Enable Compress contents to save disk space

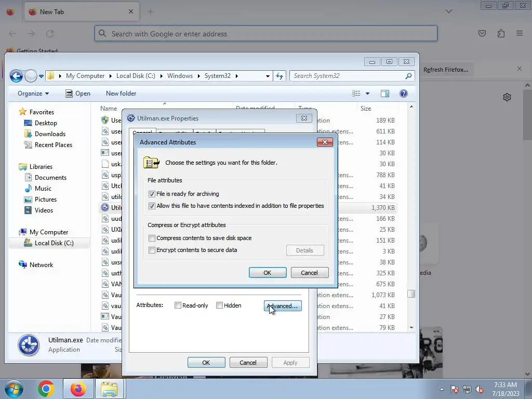pyautogui.click(x=152, y=238)
